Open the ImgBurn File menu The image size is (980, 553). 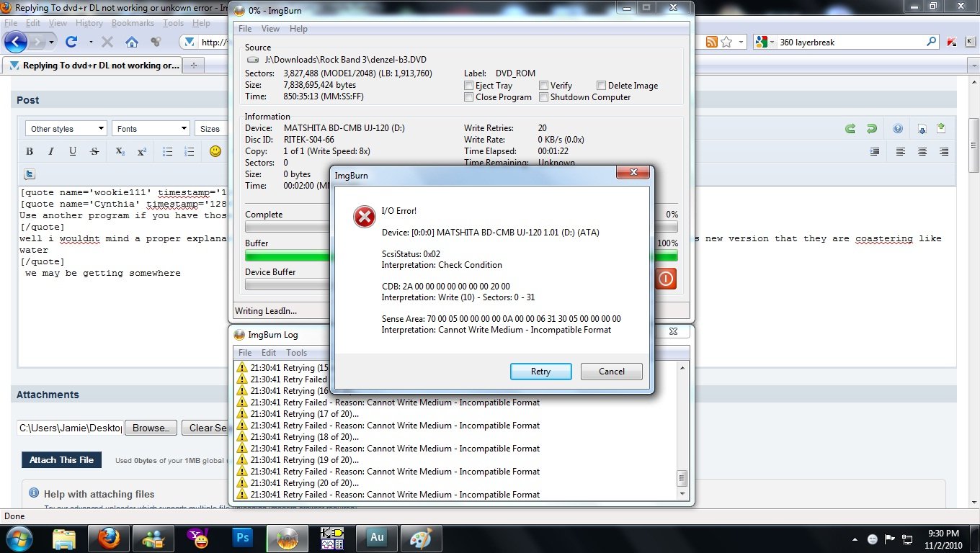(x=245, y=29)
